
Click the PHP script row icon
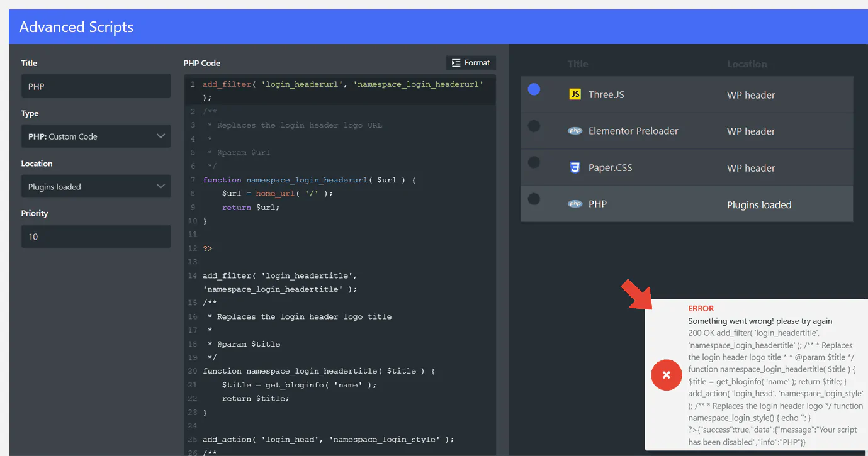(x=574, y=204)
